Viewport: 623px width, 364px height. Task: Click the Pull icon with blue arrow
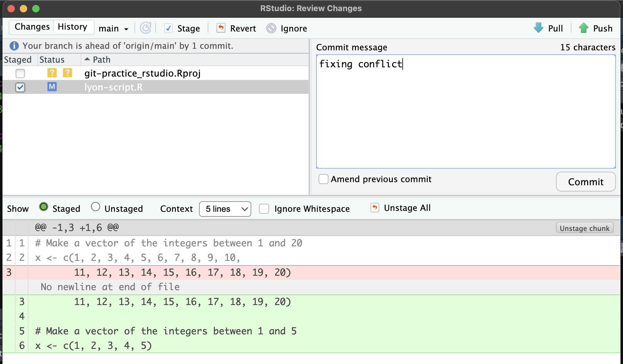click(x=538, y=28)
